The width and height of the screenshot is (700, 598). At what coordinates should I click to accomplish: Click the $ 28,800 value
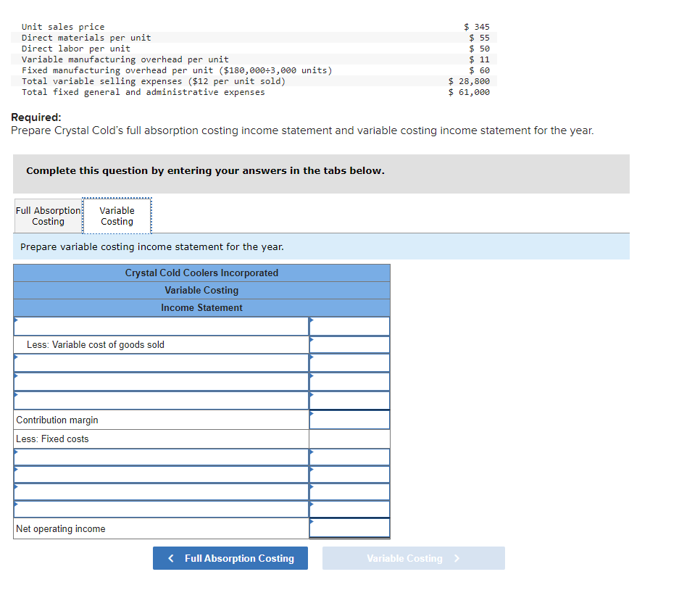[469, 81]
